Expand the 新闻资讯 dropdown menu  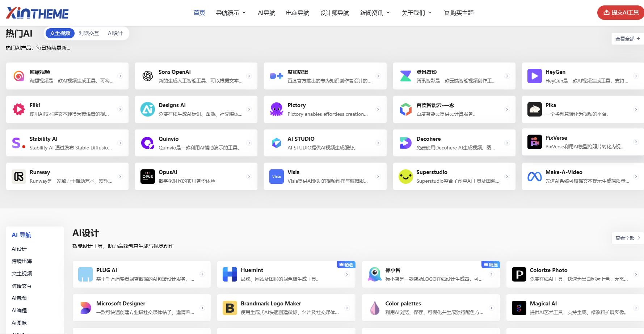[x=375, y=13]
